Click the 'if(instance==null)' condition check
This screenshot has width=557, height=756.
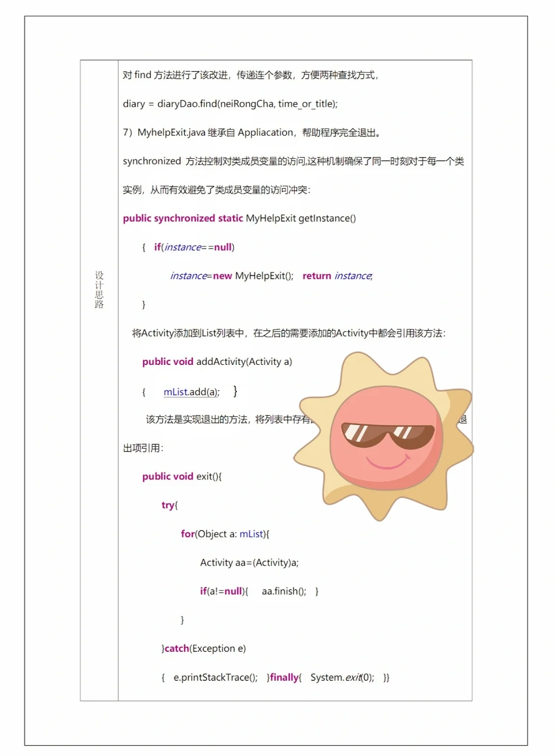(193, 247)
